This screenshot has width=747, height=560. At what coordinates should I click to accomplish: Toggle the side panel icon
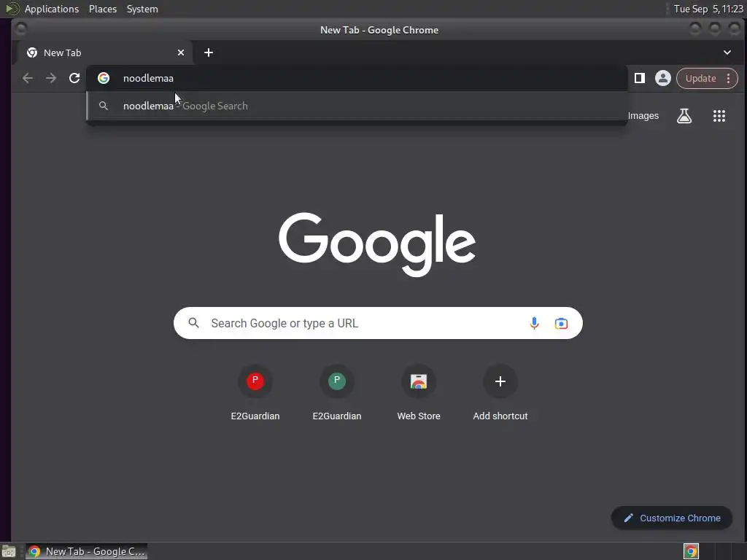639,78
